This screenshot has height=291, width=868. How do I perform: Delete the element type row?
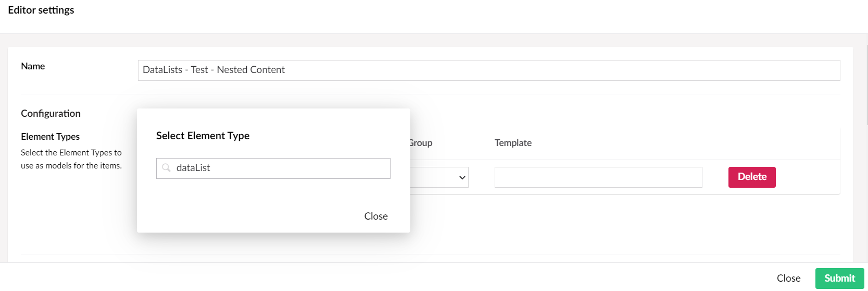coord(752,177)
